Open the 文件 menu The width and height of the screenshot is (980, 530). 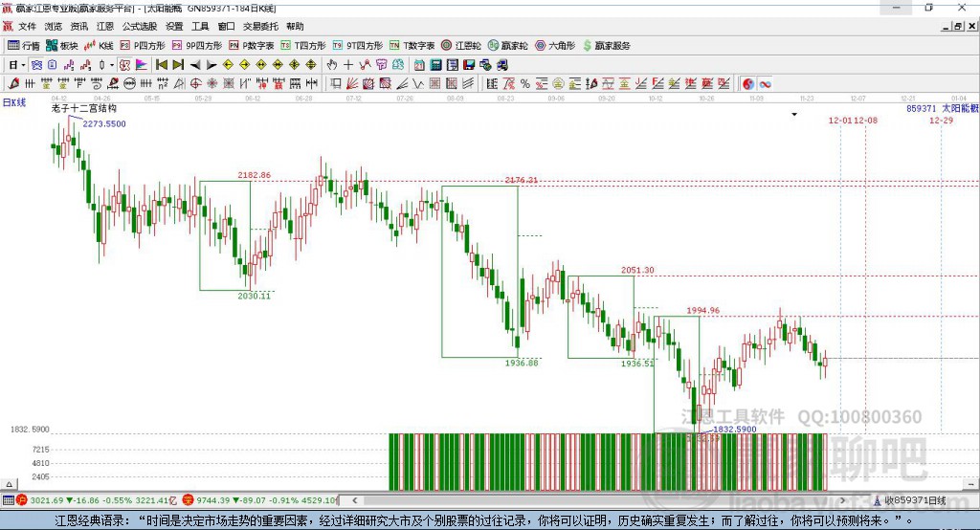27,26
